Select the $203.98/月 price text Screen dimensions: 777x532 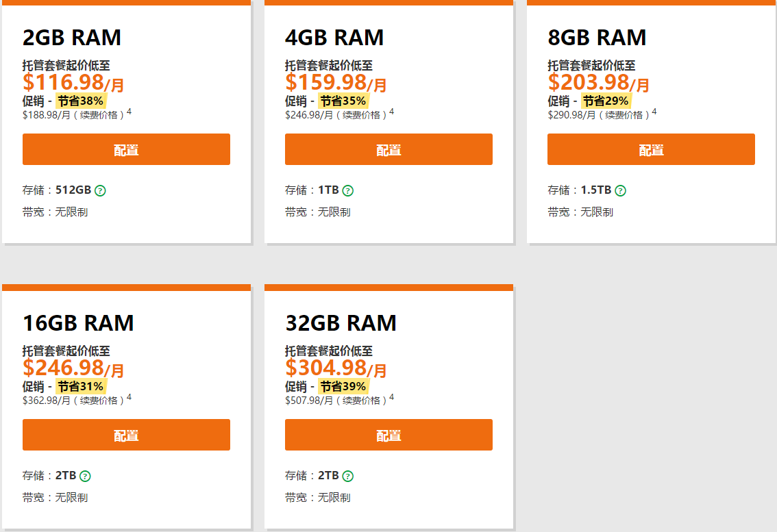[598, 83]
